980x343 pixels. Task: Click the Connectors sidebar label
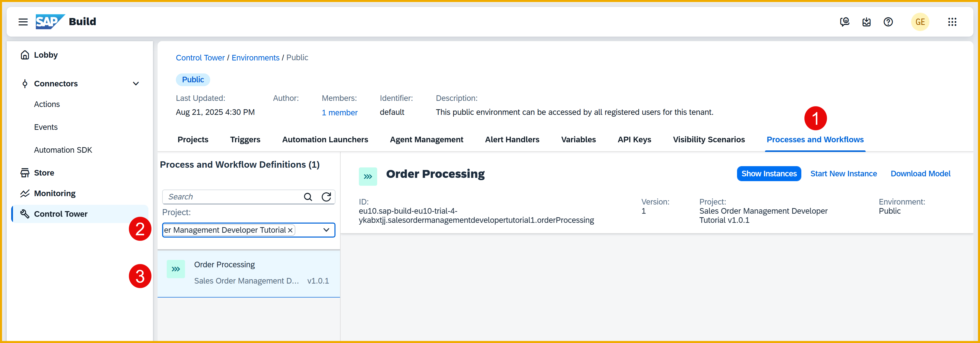click(56, 84)
